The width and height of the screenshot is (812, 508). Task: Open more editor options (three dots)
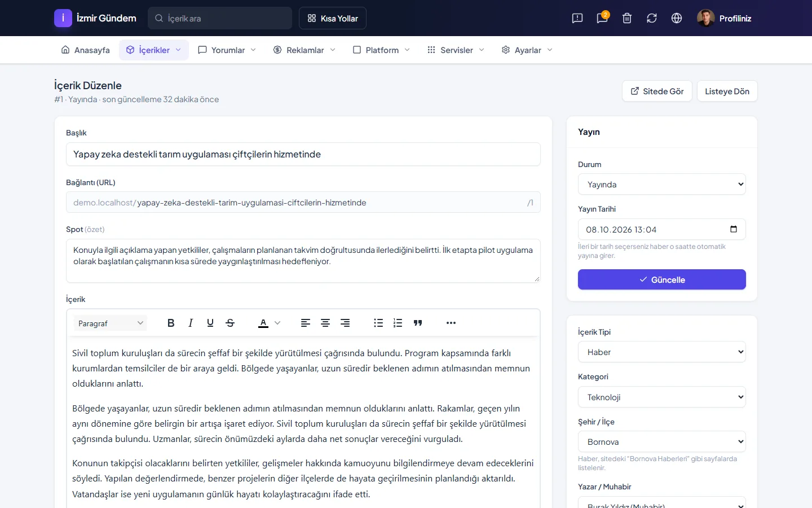tap(451, 323)
